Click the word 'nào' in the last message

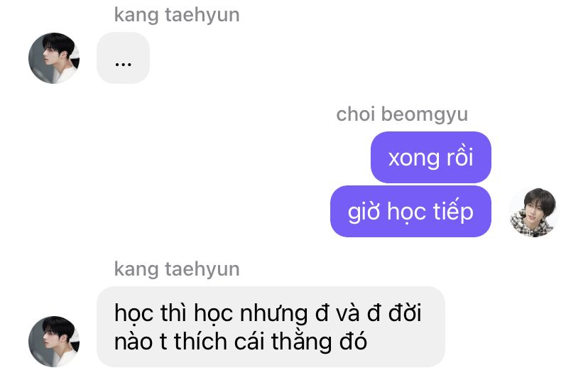tap(133, 342)
